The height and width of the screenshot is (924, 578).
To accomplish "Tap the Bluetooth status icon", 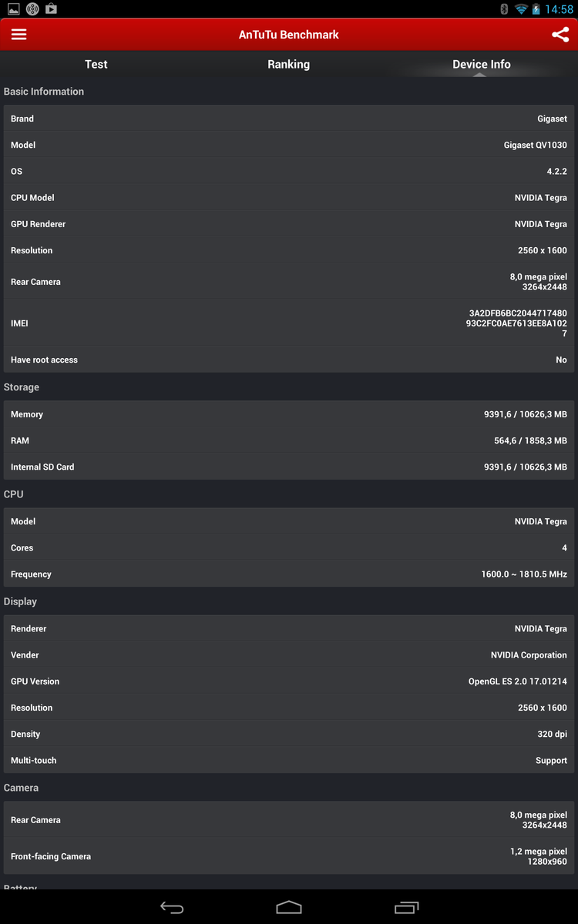I will 505,9.
